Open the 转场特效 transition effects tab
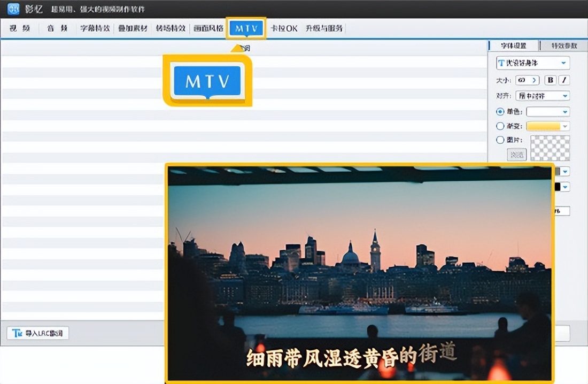The width and height of the screenshot is (588, 384). (x=170, y=28)
